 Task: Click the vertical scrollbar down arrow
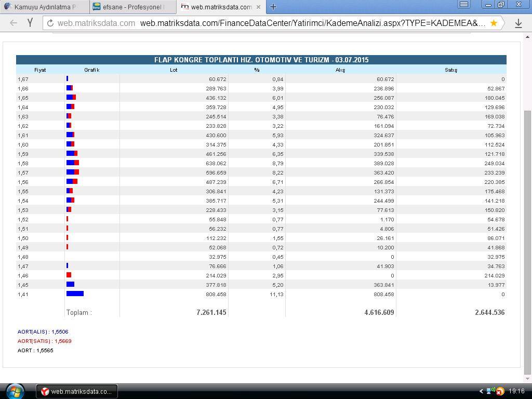(x=528, y=378)
